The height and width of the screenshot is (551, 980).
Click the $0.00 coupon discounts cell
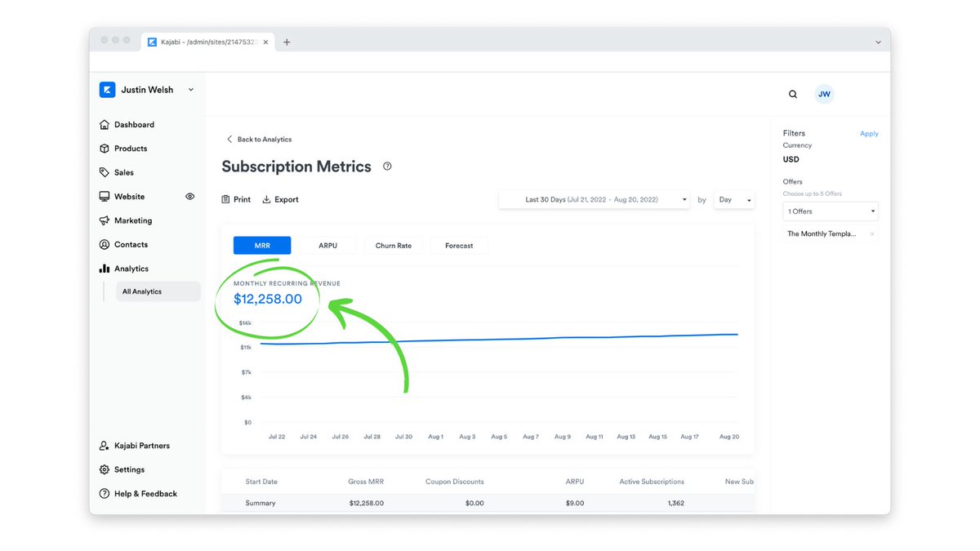[x=474, y=503]
